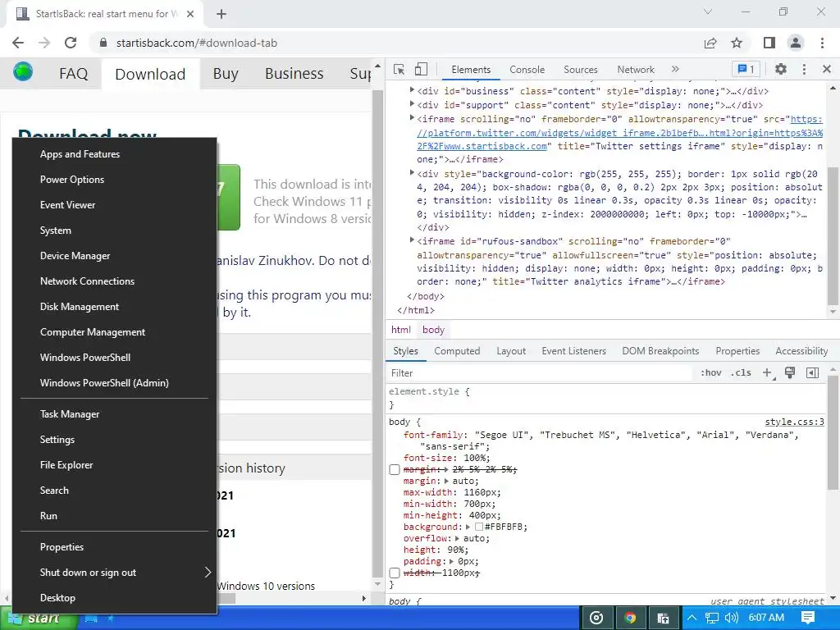Follow the style.css:3 source link
840x630 pixels.
(794, 422)
